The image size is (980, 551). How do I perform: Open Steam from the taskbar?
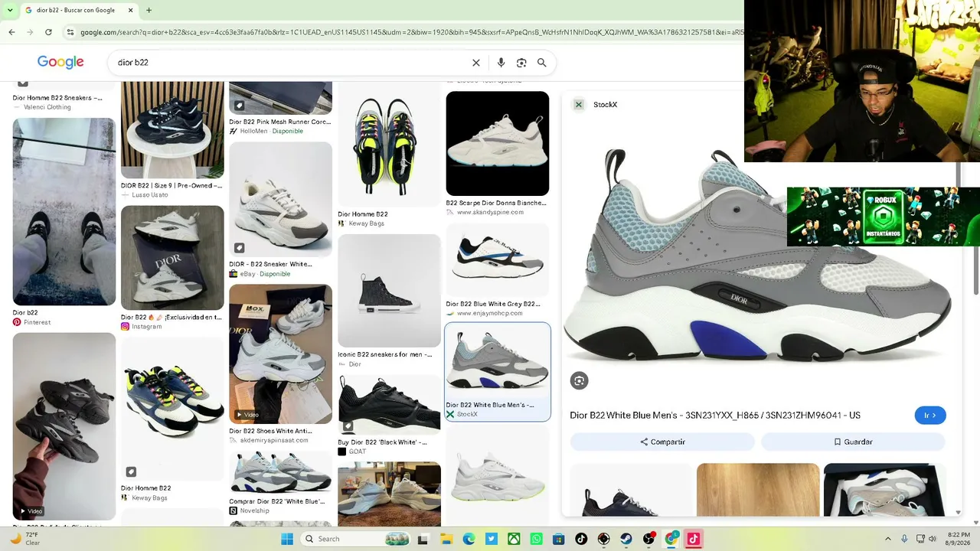pos(626,539)
